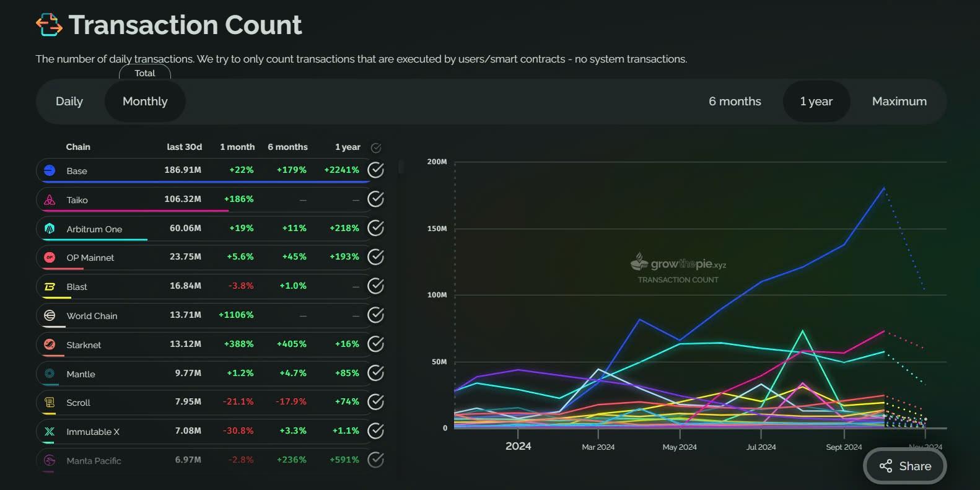Toggle select-all chains checkmark in header
This screenshot has width=980, height=490.
tap(375, 147)
